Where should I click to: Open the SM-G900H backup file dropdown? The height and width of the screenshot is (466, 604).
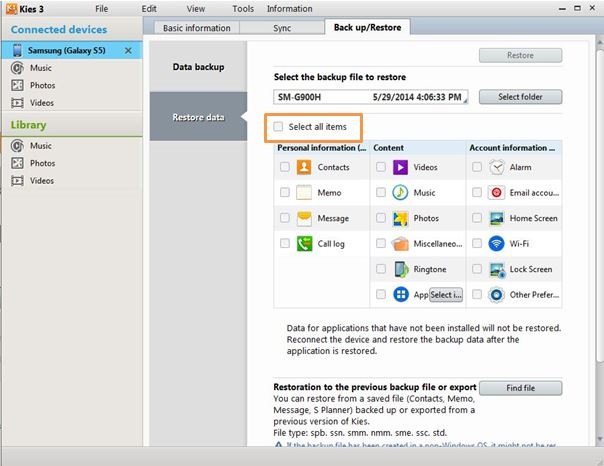371,97
